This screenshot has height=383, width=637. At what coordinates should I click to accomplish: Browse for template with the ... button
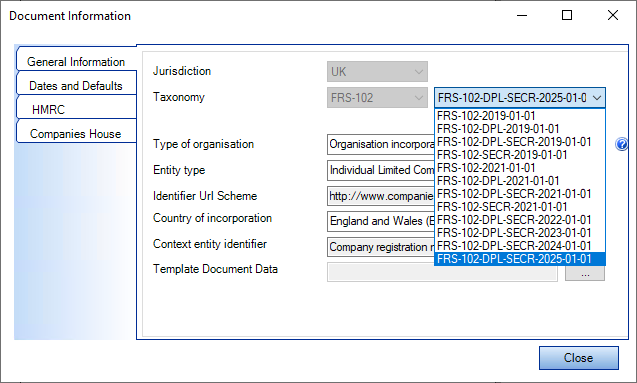pos(585,273)
